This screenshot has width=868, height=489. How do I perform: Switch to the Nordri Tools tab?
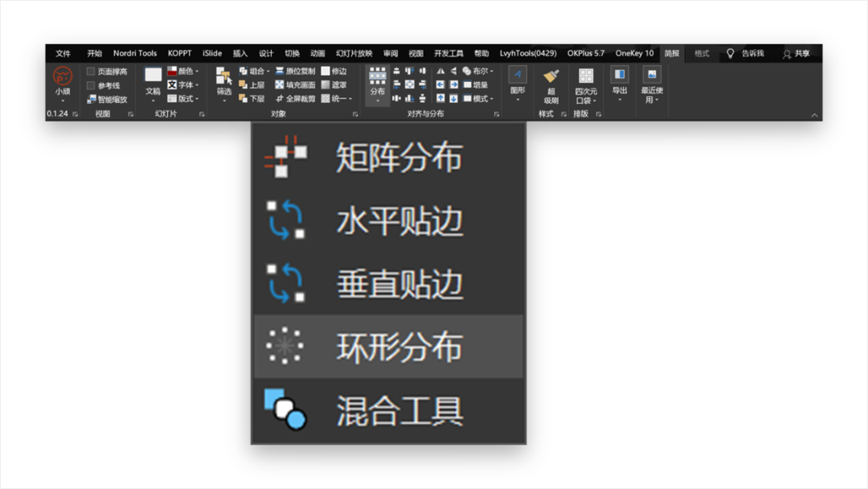click(135, 53)
